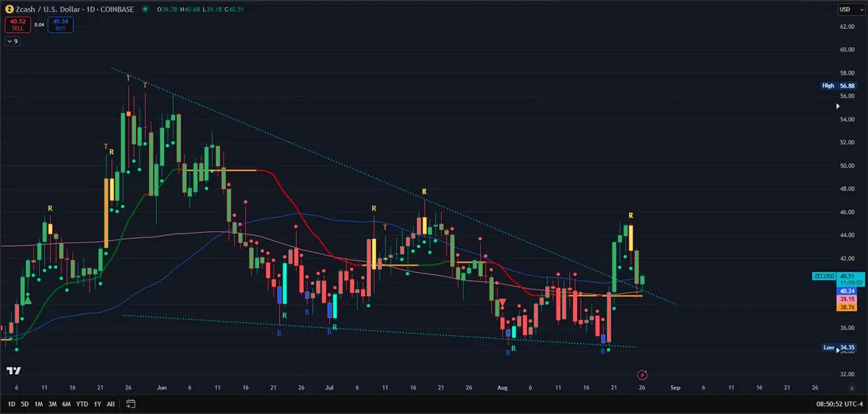Expand the collapsed indicators legend showing 9

[x=12, y=41]
